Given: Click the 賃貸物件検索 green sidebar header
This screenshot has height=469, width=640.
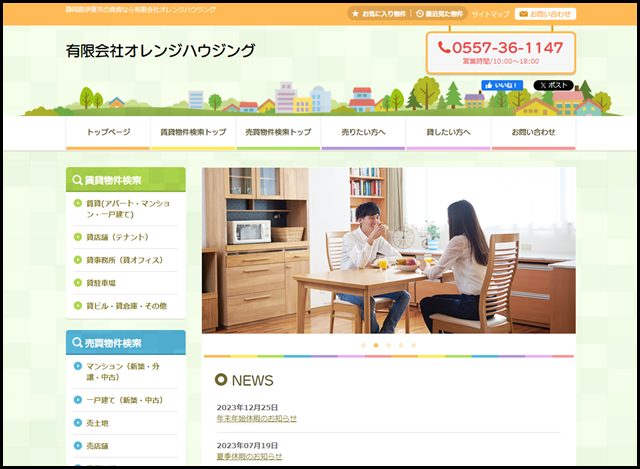Looking at the screenshot, I should (126, 180).
